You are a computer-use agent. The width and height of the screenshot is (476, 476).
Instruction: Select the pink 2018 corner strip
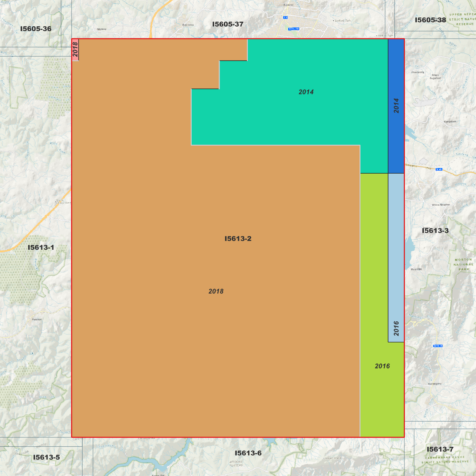[x=75, y=49]
